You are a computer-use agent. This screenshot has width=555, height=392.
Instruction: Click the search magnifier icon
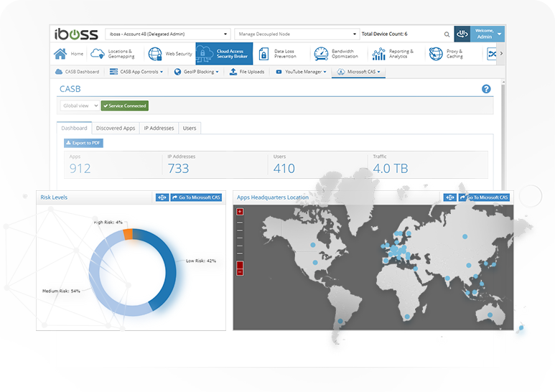click(447, 34)
